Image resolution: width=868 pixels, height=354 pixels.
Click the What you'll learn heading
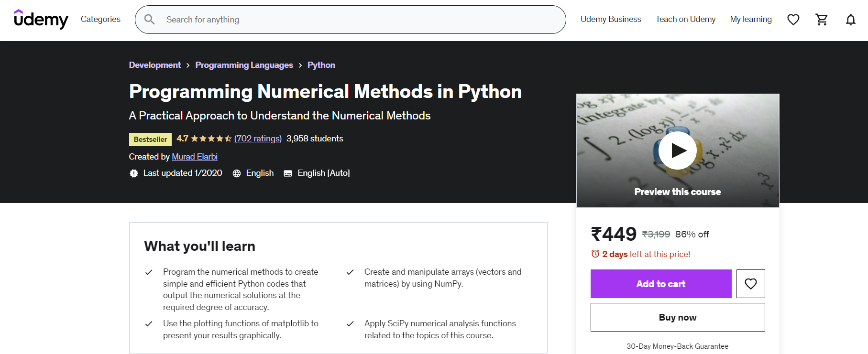point(199,246)
